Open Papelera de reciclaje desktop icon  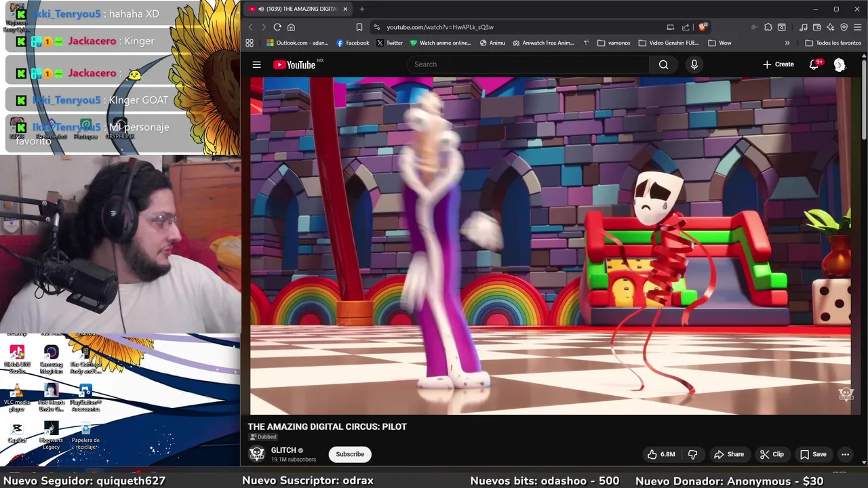85,435
